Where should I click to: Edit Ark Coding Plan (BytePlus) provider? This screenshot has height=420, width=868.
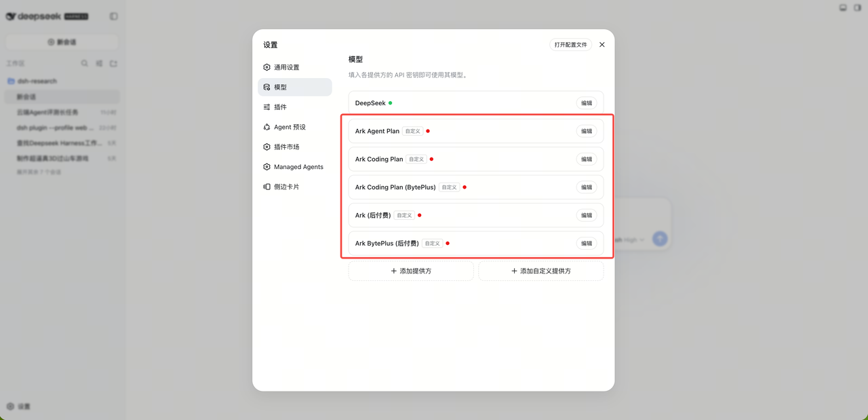click(587, 187)
